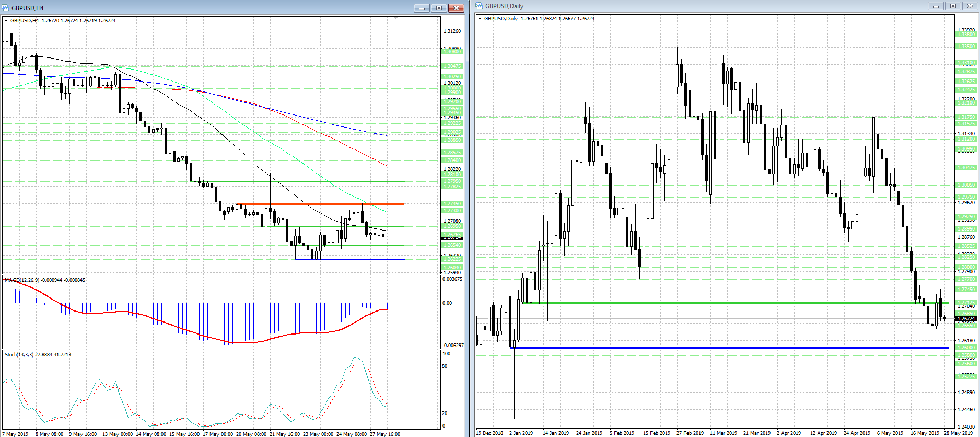This screenshot has width=980, height=437.
Task: Click the Stochastic scale value 20
Action: (x=445, y=413)
